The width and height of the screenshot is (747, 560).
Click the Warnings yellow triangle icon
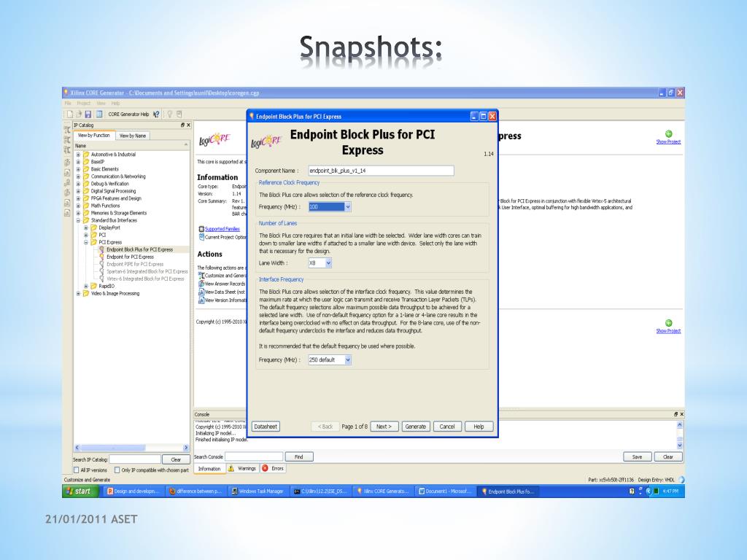[231, 469]
